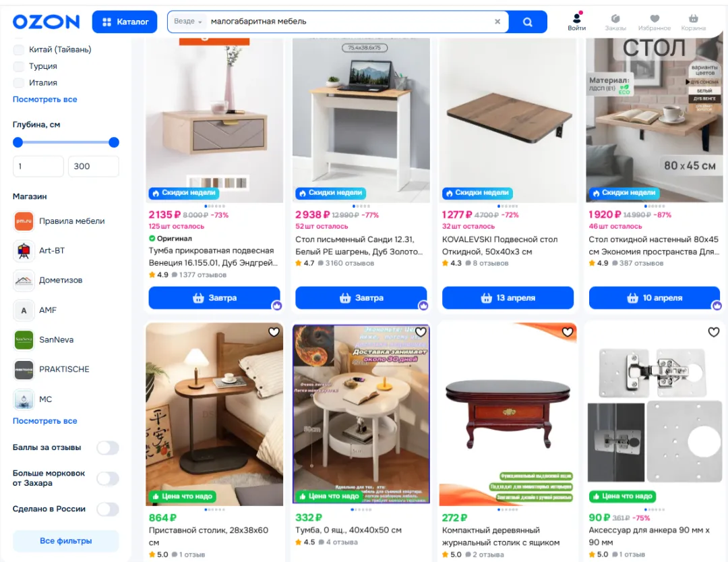Screen dimensions: 728x562
Task: Click the OZON logo
Action: click(x=46, y=22)
